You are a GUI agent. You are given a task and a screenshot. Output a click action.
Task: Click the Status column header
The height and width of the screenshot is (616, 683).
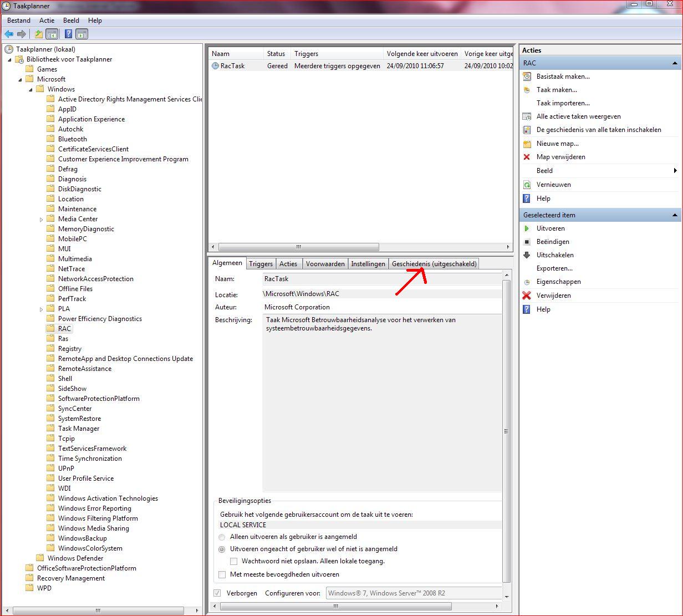(277, 54)
